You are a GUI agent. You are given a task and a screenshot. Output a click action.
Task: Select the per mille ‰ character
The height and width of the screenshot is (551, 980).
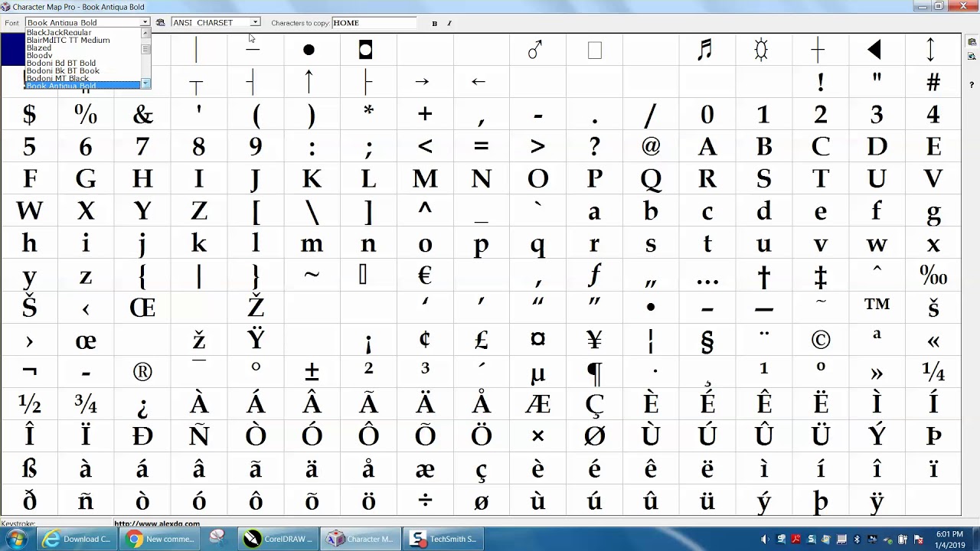[933, 275]
